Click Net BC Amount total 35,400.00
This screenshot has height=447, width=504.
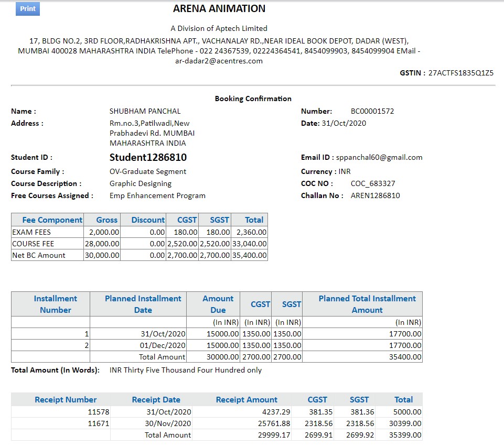(x=250, y=255)
